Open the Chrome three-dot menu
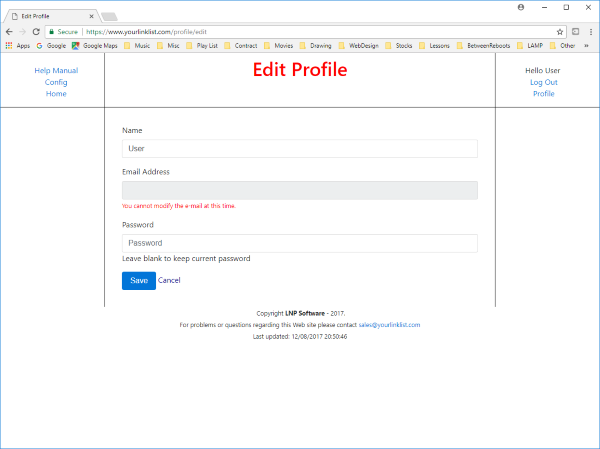Viewport: 600px width, 449px height. pos(590,32)
